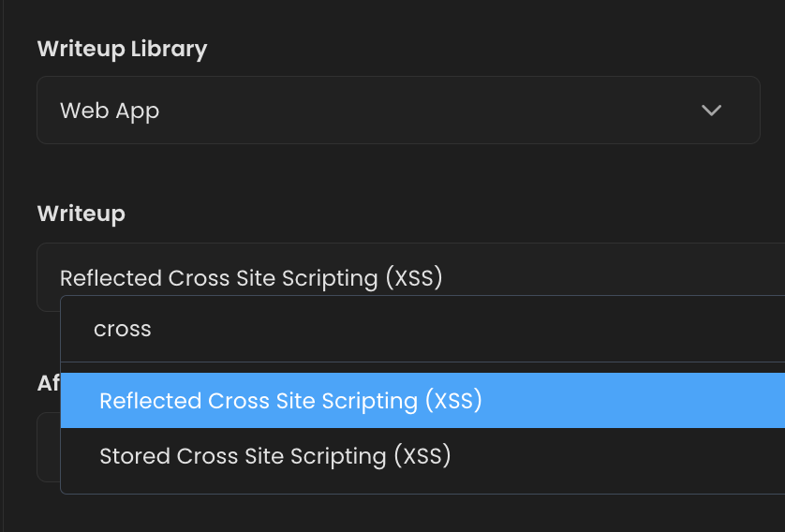Click the selected Writeup value above the search

click(x=250, y=278)
